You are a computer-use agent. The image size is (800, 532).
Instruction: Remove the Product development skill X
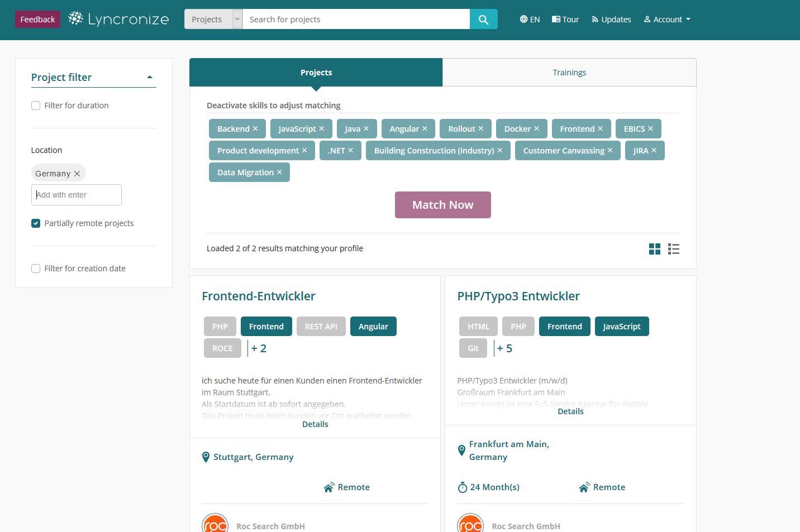point(304,150)
